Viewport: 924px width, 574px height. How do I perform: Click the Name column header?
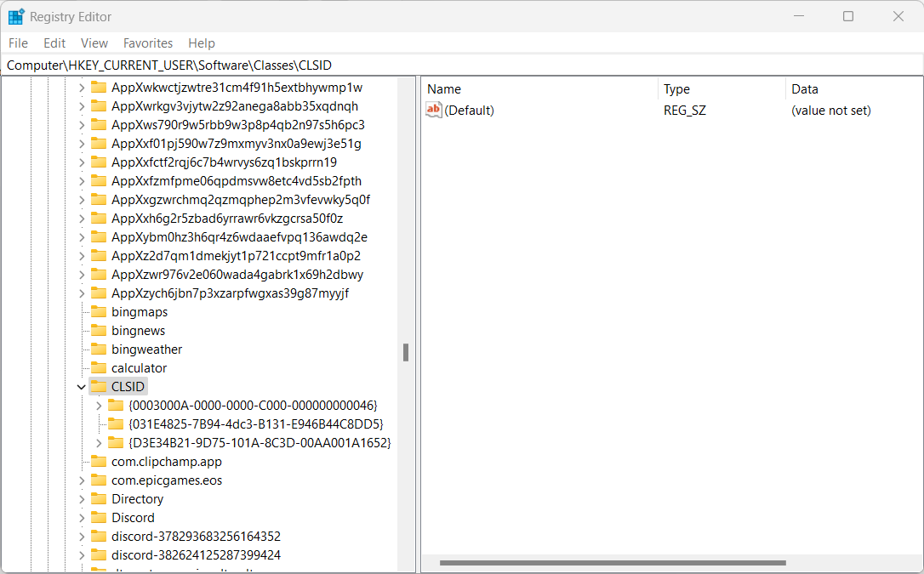540,89
